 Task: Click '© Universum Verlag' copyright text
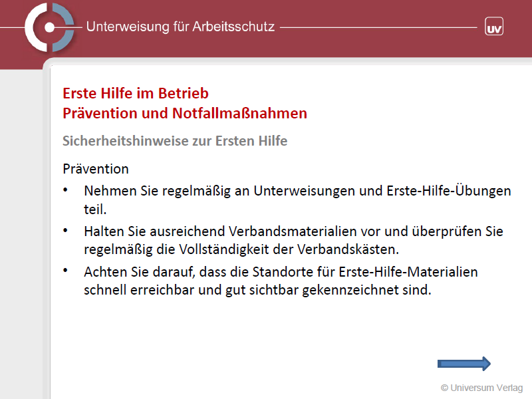pos(481,388)
